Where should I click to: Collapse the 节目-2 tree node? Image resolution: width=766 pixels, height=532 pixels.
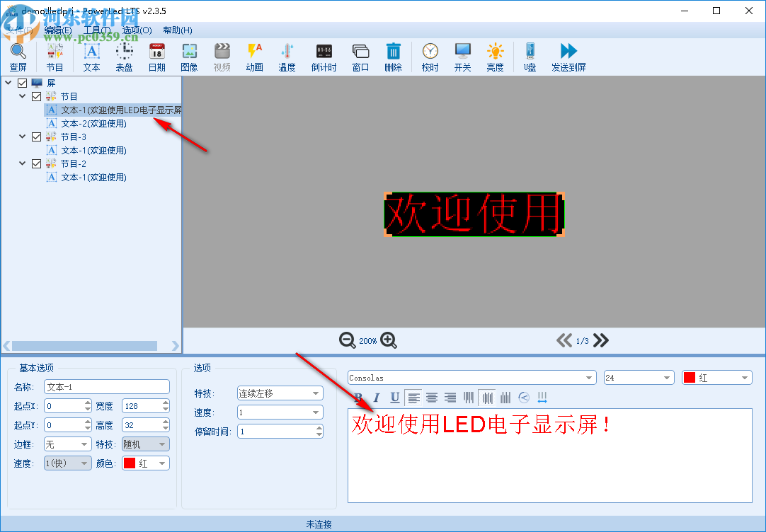coord(21,163)
